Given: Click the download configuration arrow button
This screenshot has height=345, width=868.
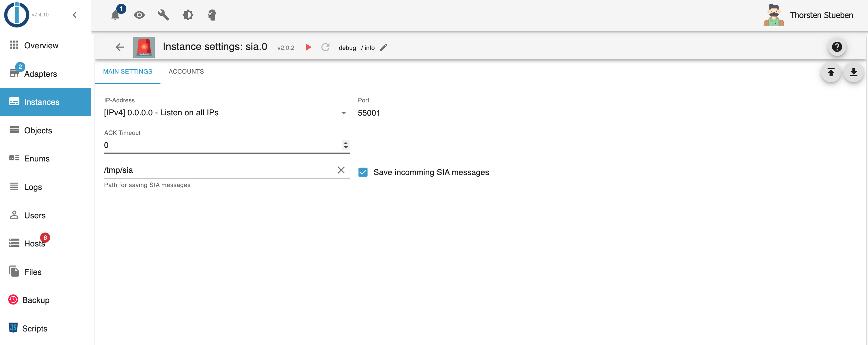Looking at the screenshot, I should (x=853, y=72).
